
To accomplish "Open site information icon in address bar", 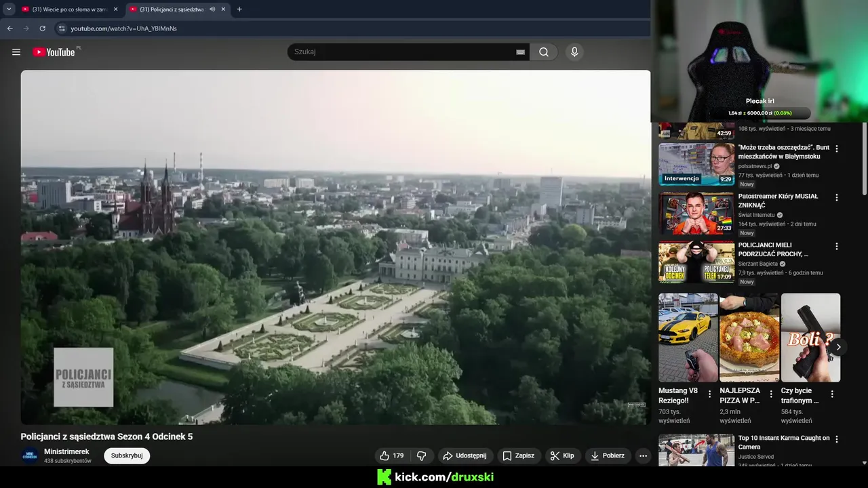I will coord(62,28).
